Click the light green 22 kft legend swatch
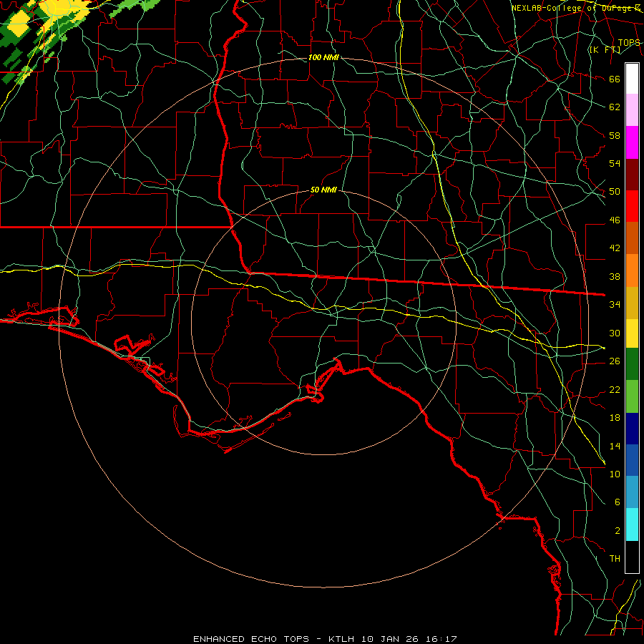Image resolution: width=644 pixels, height=644 pixels. pos(632,396)
